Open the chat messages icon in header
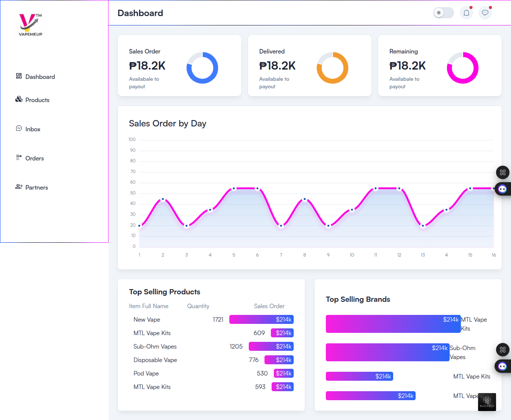This screenshot has height=420, width=511. pos(485,13)
